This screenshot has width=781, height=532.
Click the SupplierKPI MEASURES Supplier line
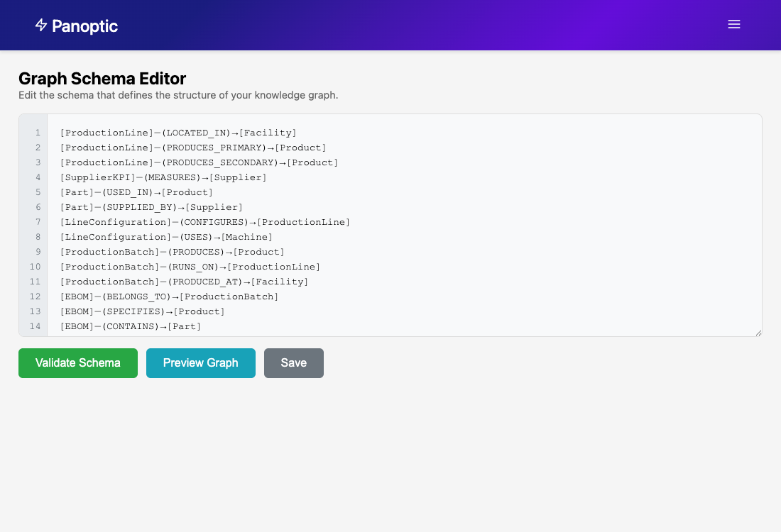(x=163, y=177)
